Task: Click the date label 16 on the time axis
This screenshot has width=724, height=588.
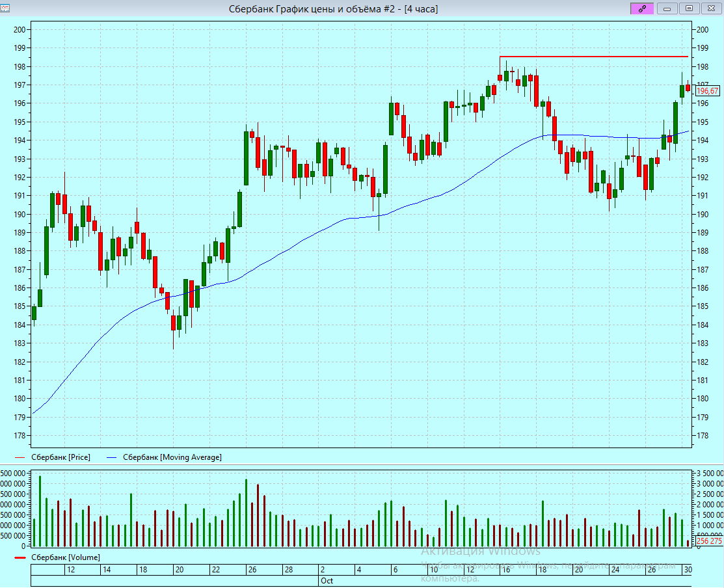Action: click(506, 570)
